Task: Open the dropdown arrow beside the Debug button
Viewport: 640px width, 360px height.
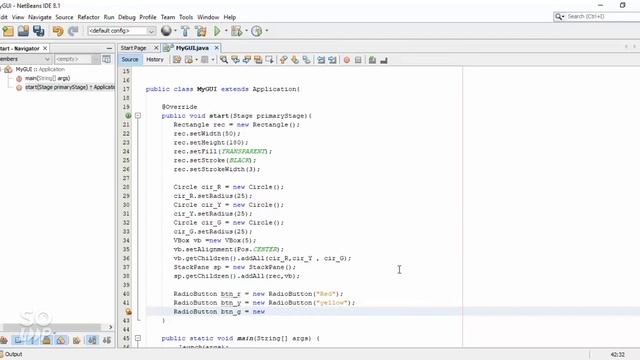Action: click(x=246, y=31)
